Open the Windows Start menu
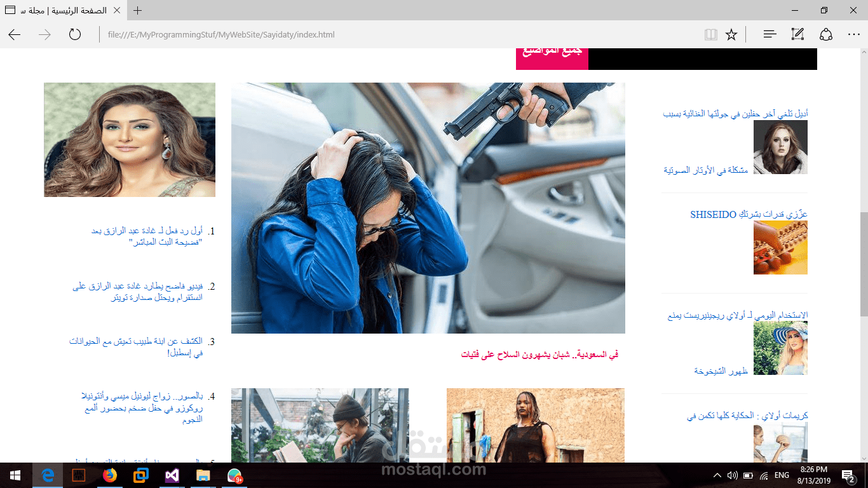Image resolution: width=868 pixels, height=488 pixels. point(15,475)
